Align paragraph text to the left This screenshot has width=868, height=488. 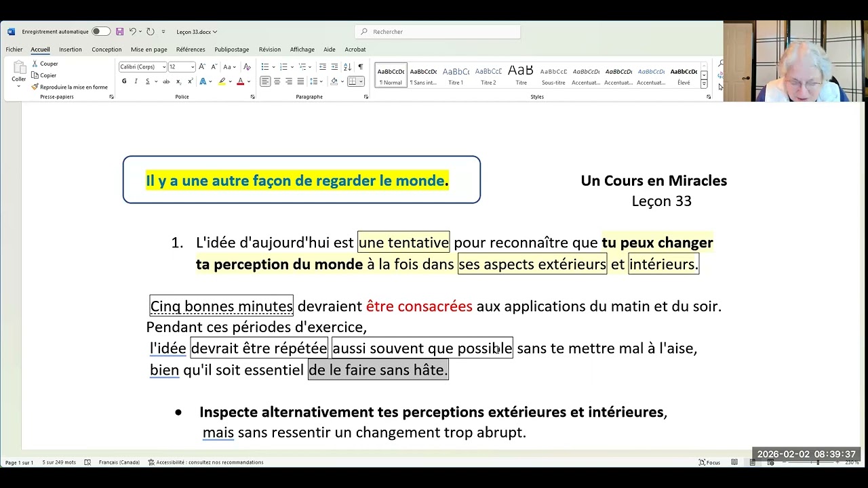[x=265, y=81]
